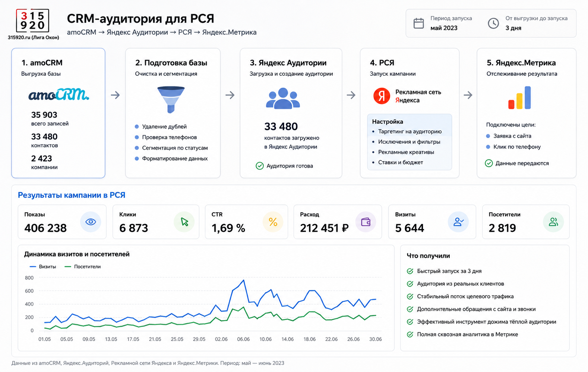Click the Форматирование данных item
Image resolution: width=588 pixels, height=372 pixels.
pos(175,159)
